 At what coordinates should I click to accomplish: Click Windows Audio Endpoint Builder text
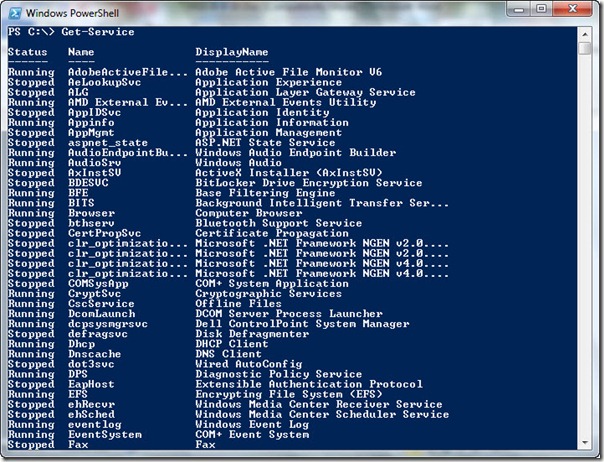click(295, 153)
